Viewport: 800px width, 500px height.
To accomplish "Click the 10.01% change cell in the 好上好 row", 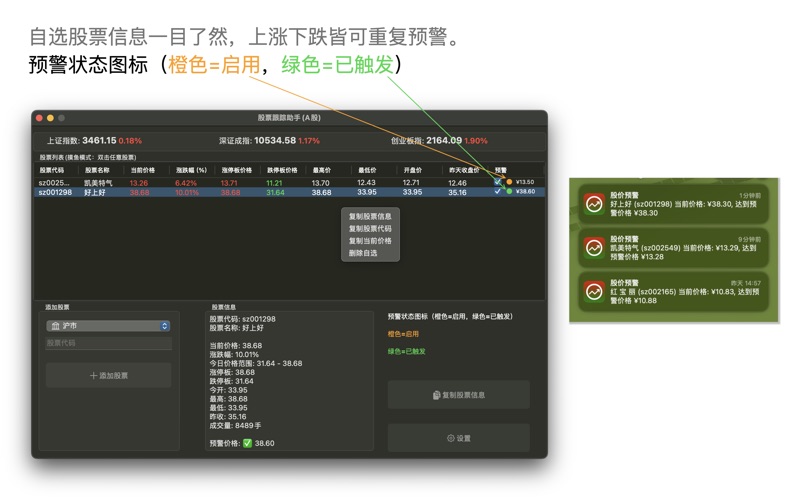I will click(187, 192).
